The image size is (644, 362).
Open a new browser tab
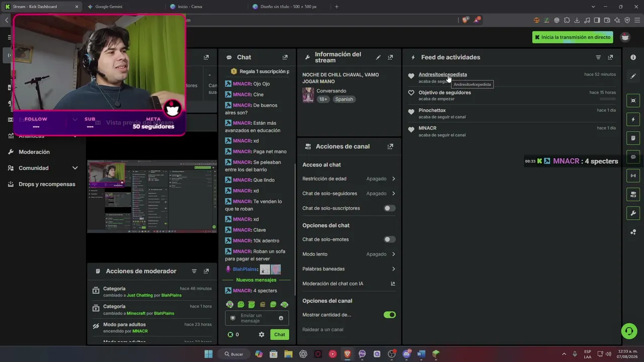[x=337, y=7]
